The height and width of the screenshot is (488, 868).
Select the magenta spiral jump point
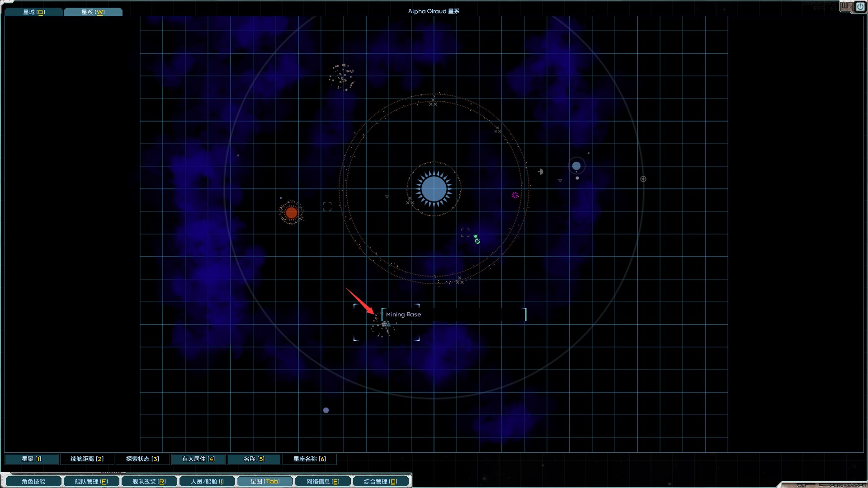(515, 195)
